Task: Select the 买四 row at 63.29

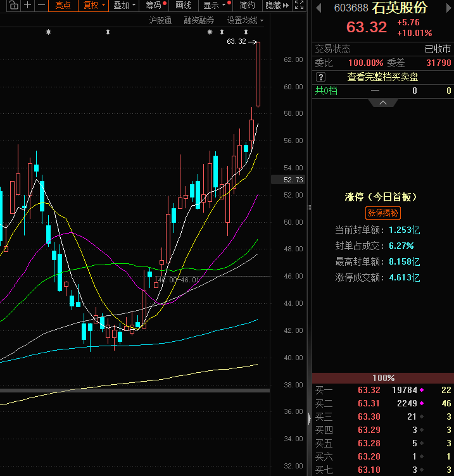Action: 383,430
